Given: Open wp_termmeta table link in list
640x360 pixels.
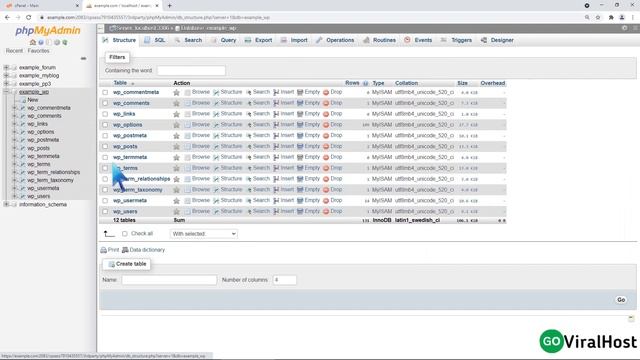Looking at the screenshot, I should tap(130, 157).
